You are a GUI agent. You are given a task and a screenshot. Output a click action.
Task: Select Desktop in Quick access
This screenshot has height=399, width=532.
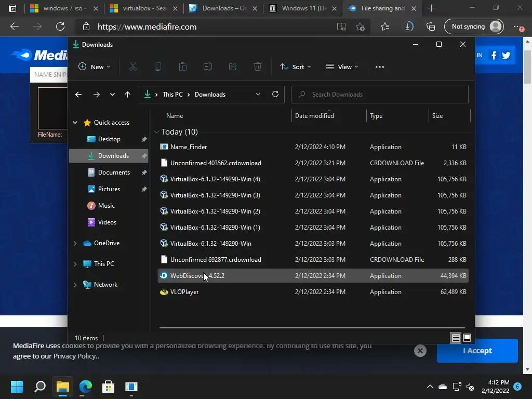pyautogui.click(x=109, y=139)
